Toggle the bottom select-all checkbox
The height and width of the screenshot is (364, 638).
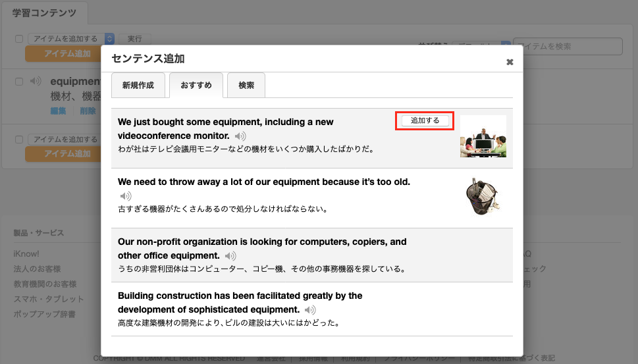point(19,140)
